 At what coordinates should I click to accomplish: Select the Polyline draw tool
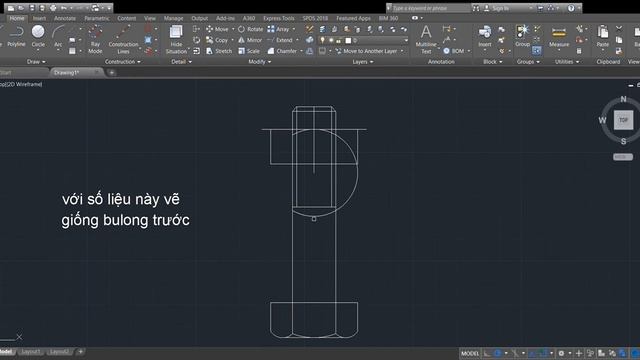point(16,36)
